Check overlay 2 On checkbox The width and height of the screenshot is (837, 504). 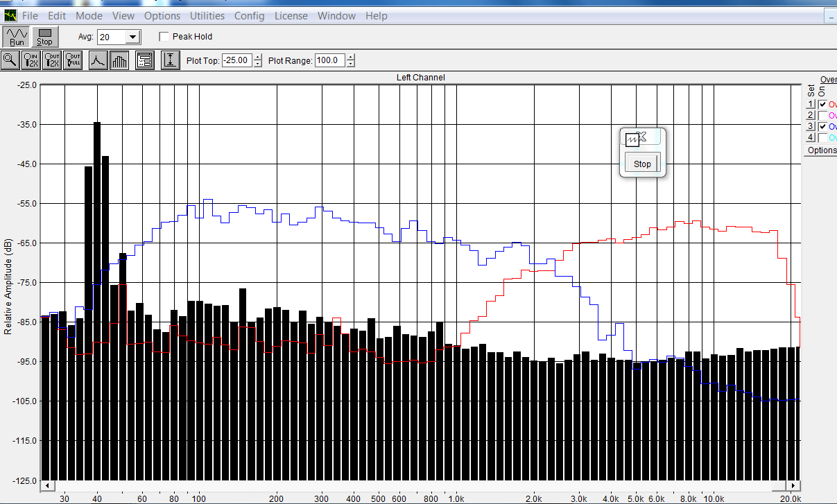(822, 115)
